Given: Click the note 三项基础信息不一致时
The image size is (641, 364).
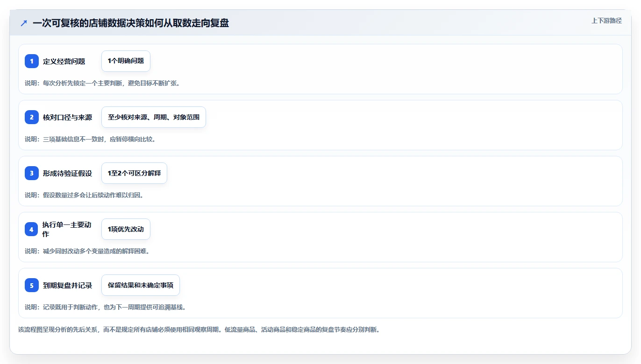Looking at the screenshot, I should 74,139.
